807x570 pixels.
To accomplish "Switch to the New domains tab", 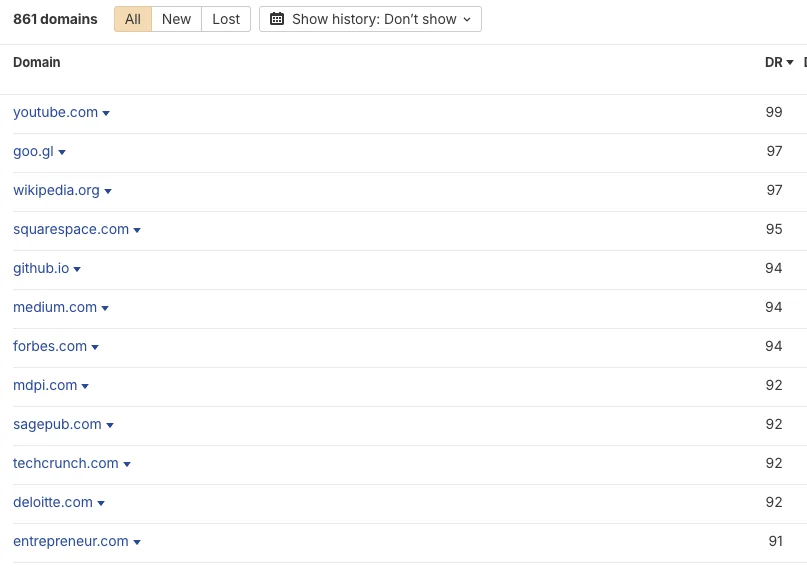I will click(x=177, y=19).
